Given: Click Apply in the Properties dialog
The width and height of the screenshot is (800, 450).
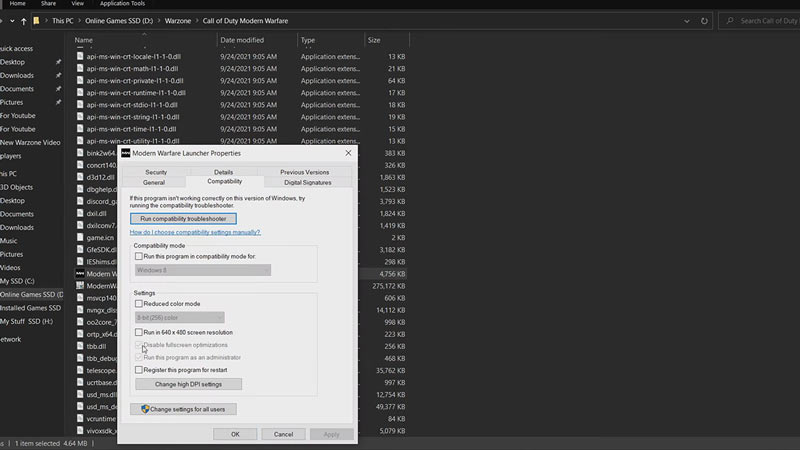Looking at the screenshot, I should (332, 434).
